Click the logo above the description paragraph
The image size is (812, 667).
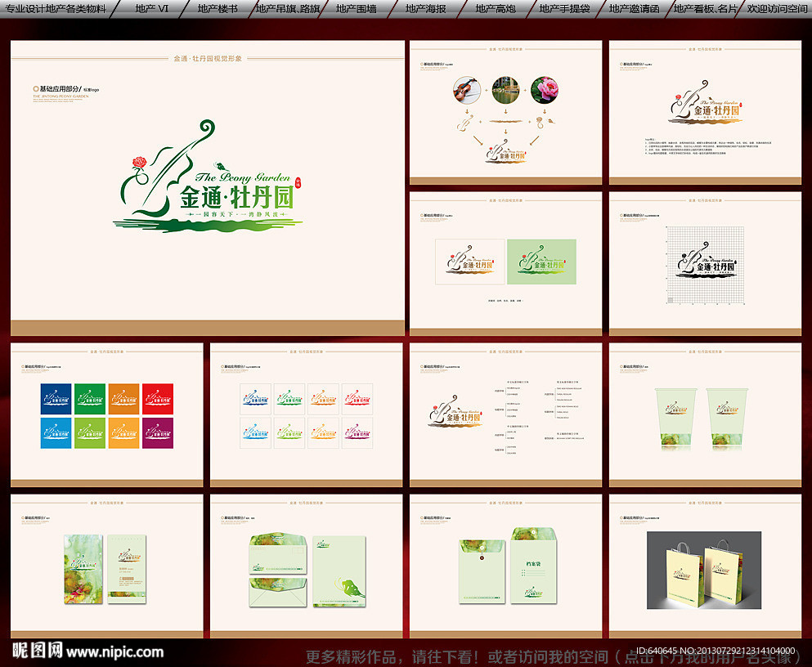click(x=706, y=102)
